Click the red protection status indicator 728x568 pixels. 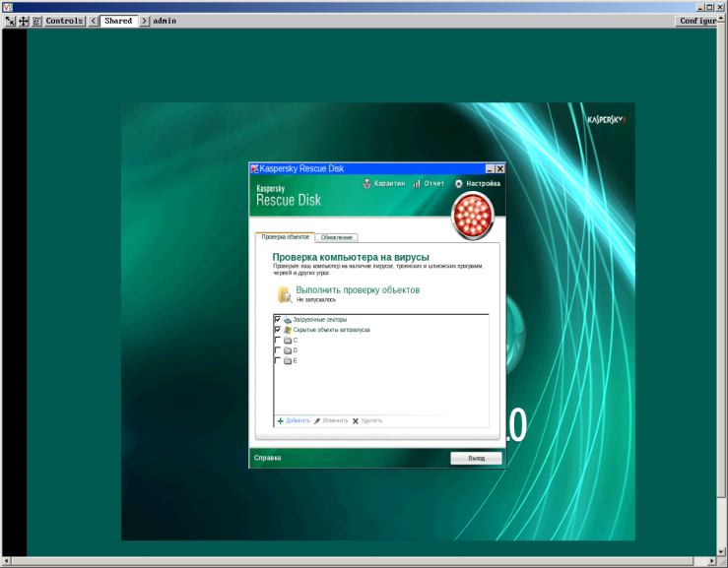(472, 216)
